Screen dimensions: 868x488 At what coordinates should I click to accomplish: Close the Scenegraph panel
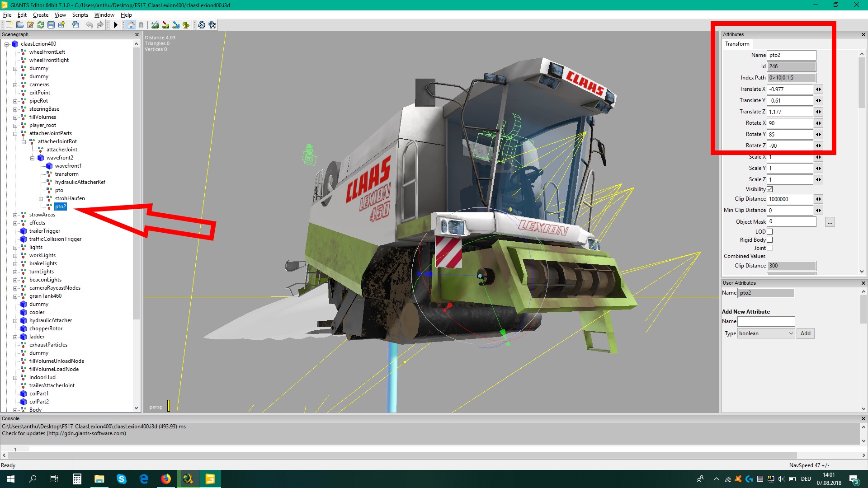[137, 34]
